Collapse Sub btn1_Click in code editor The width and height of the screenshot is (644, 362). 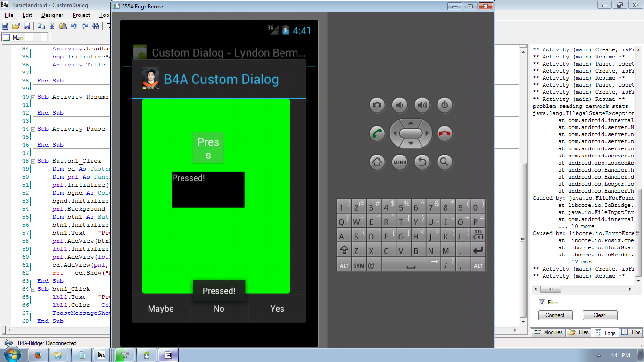33,289
